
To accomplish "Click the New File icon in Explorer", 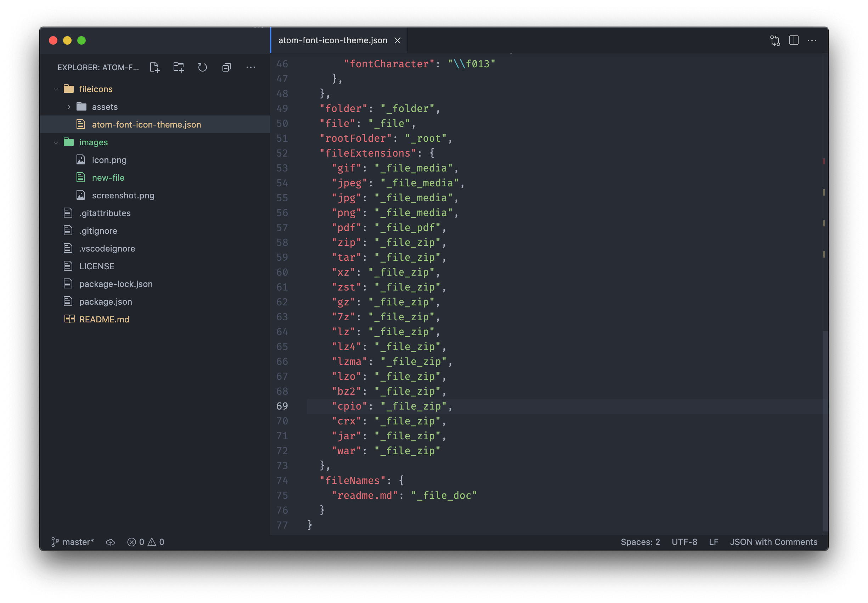I will 155,68.
